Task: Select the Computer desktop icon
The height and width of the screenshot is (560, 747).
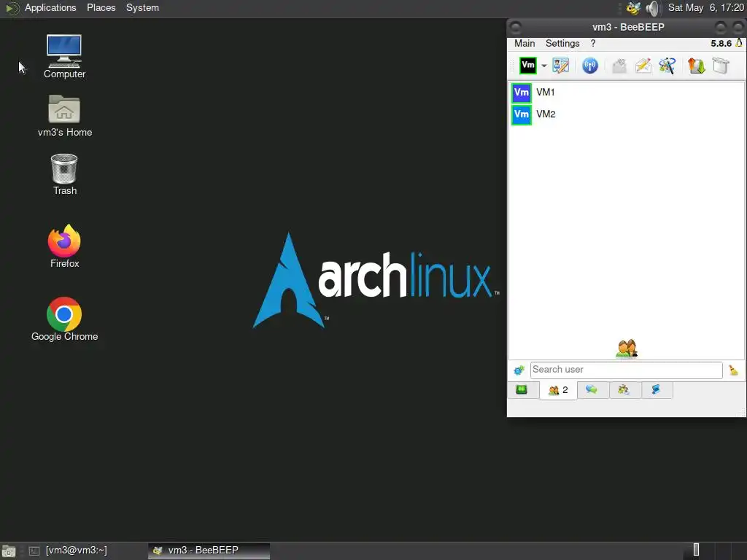Action: pos(64,57)
